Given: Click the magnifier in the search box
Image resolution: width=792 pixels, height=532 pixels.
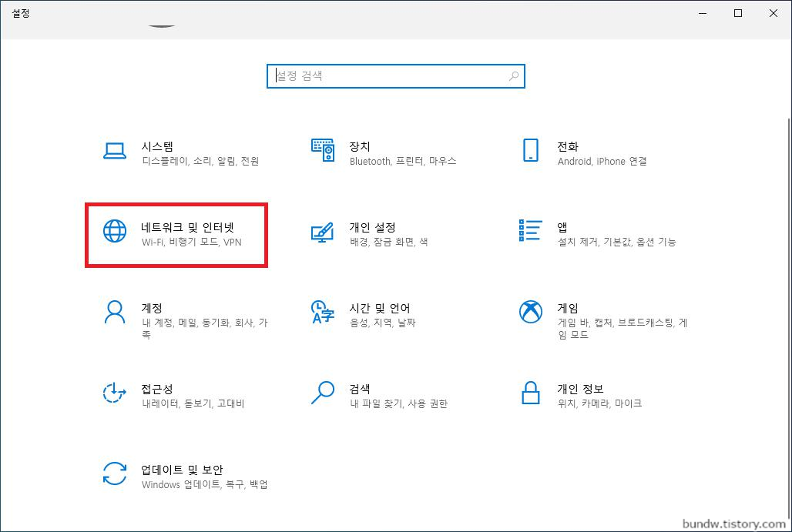Looking at the screenshot, I should pos(514,76).
